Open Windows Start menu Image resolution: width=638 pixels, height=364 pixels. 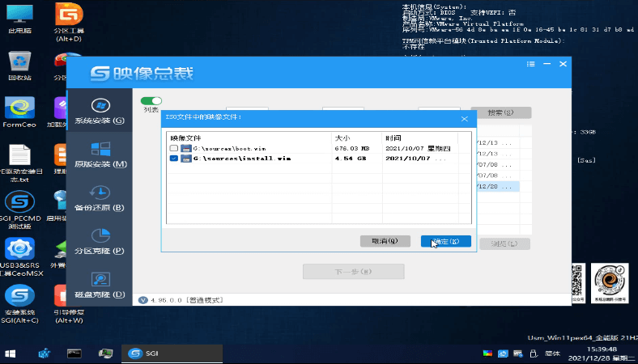pyautogui.click(x=11, y=353)
